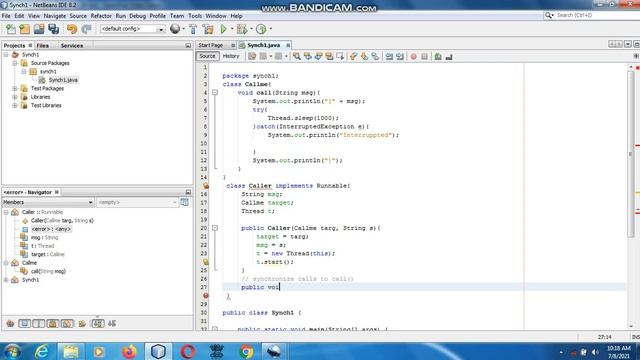Click Shift Line Left editor icon
Screen dimensions: 640x360
click(389, 56)
